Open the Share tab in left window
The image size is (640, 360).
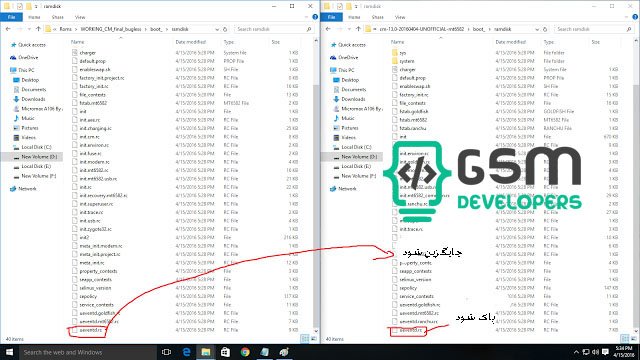58,17
